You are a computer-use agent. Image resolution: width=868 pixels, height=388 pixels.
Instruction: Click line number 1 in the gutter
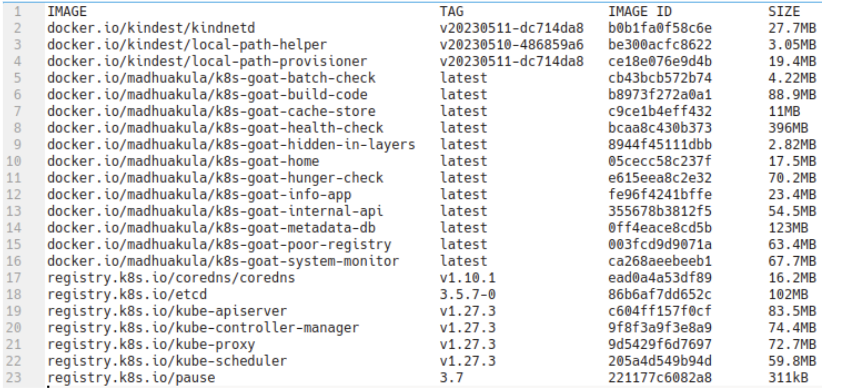click(17, 11)
